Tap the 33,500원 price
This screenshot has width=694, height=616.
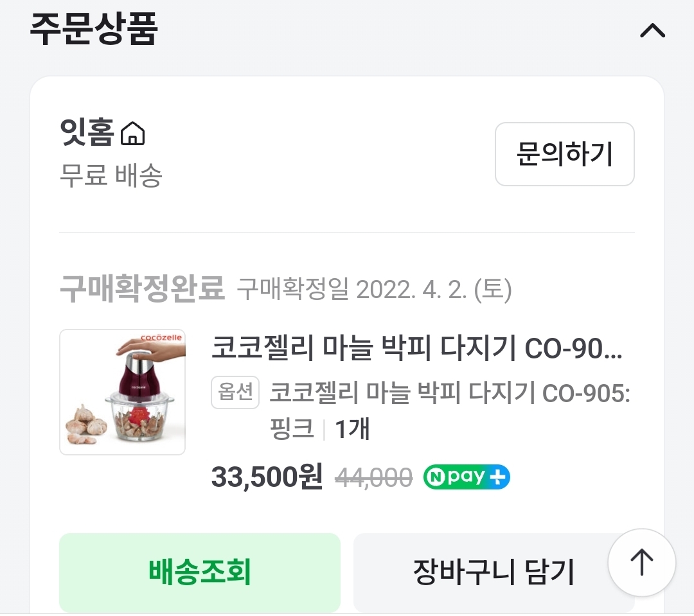tap(267, 477)
